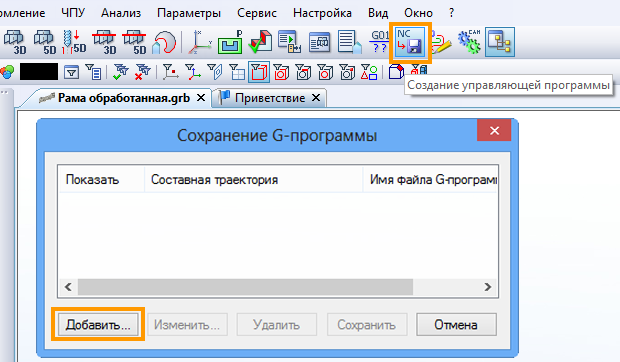Disable all filters red cross icon

142,72
